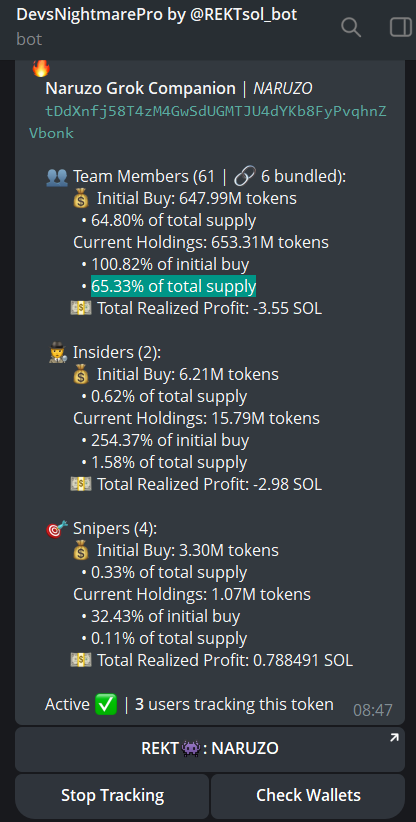Toggle the side panel icon in header

[401, 27]
